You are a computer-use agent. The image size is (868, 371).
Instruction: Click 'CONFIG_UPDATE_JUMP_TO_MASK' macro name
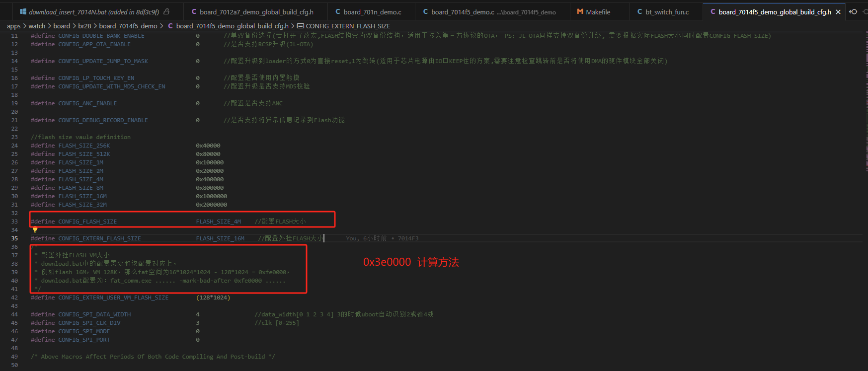[x=103, y=61]
